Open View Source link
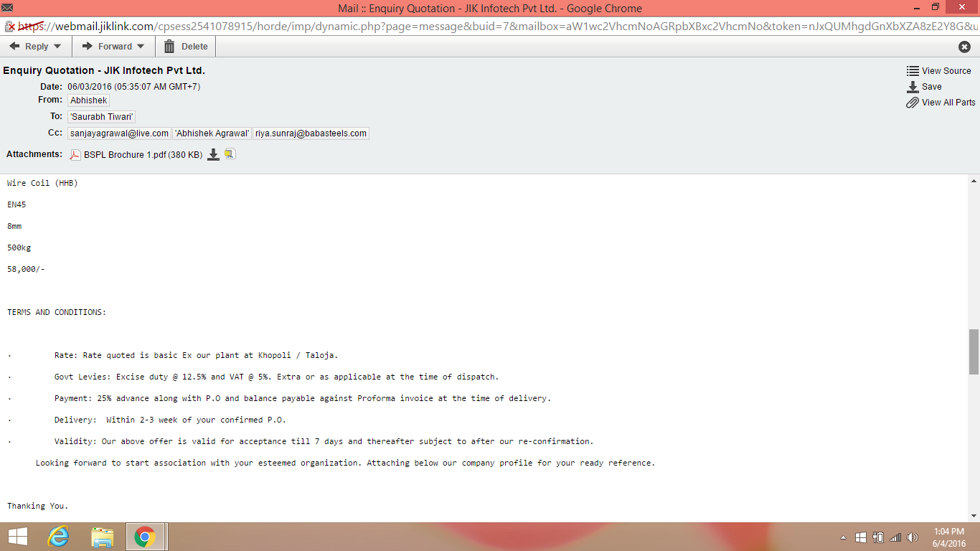 [x=946, y=71]
